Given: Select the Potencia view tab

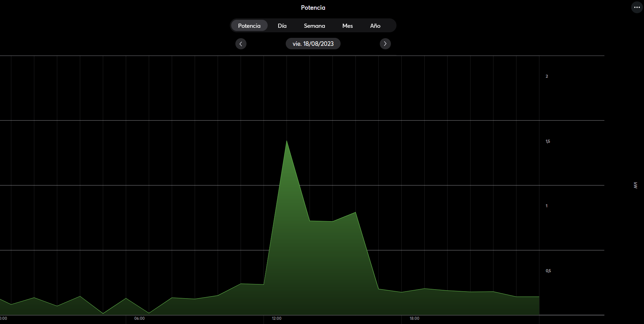Looking at the screenshot, I should tap(249, 26).
